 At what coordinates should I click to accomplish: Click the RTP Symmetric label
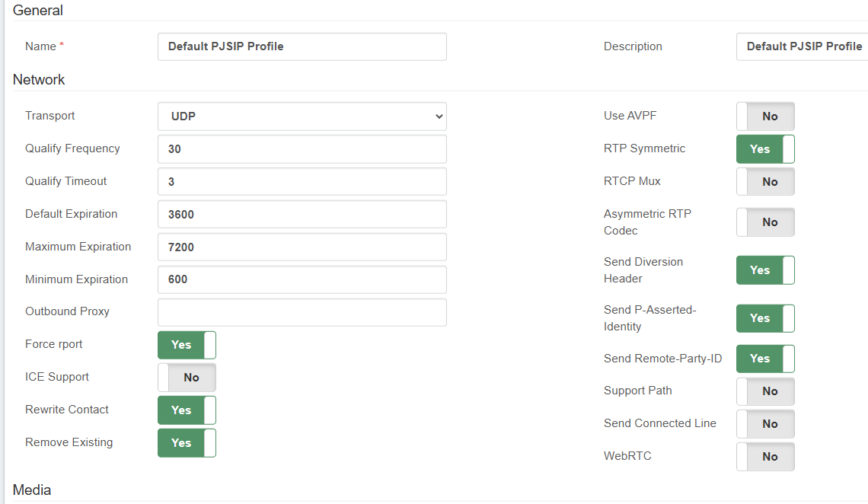coord(644,148)
